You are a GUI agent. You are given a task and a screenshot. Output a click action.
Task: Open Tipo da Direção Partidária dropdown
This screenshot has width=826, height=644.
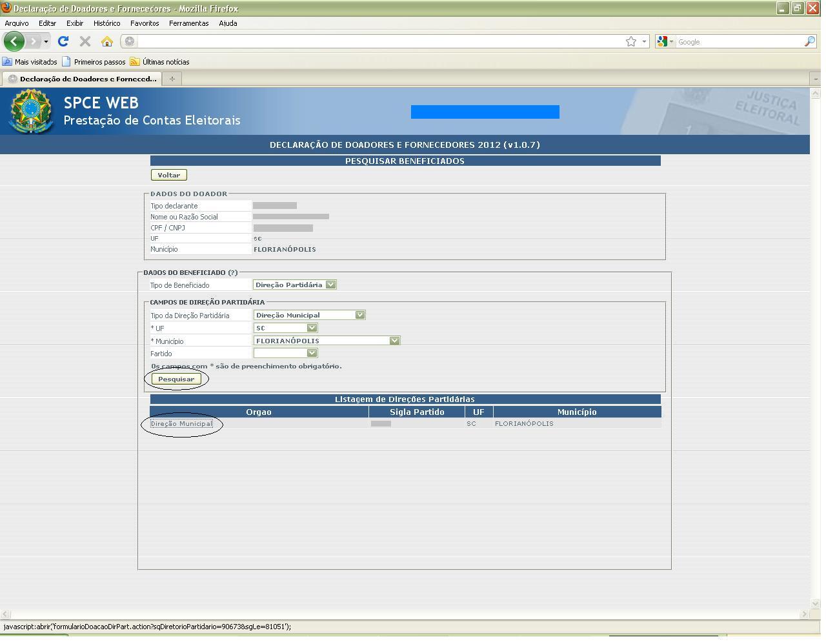point(310,315)
